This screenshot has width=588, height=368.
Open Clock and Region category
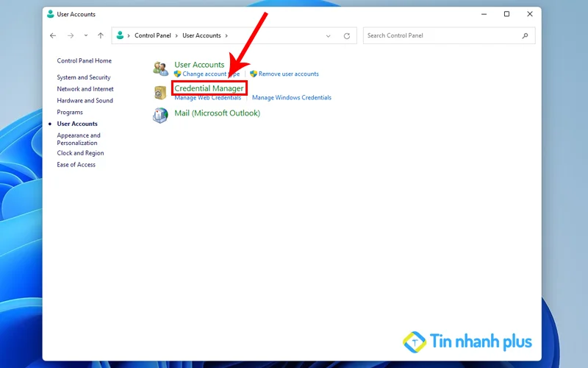[x=80, y=153]
